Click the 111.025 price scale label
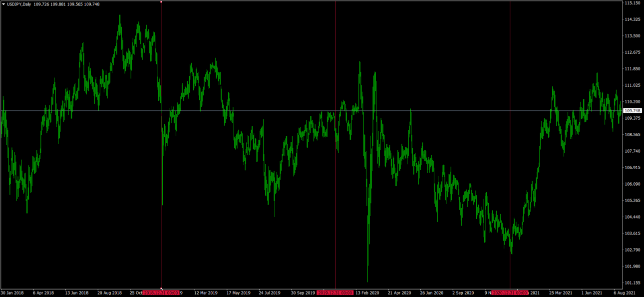The width and height of the screenshot is (644, 297). tap(632, 85)
